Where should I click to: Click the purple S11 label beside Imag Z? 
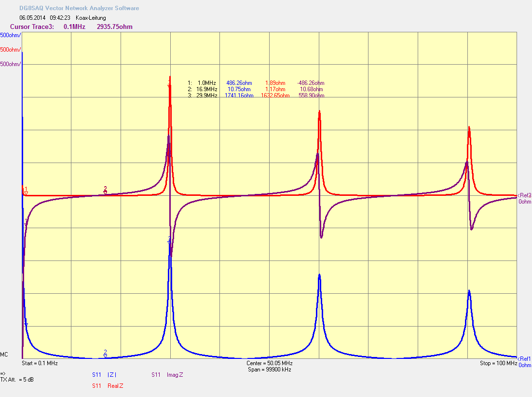tap(156, 375)
